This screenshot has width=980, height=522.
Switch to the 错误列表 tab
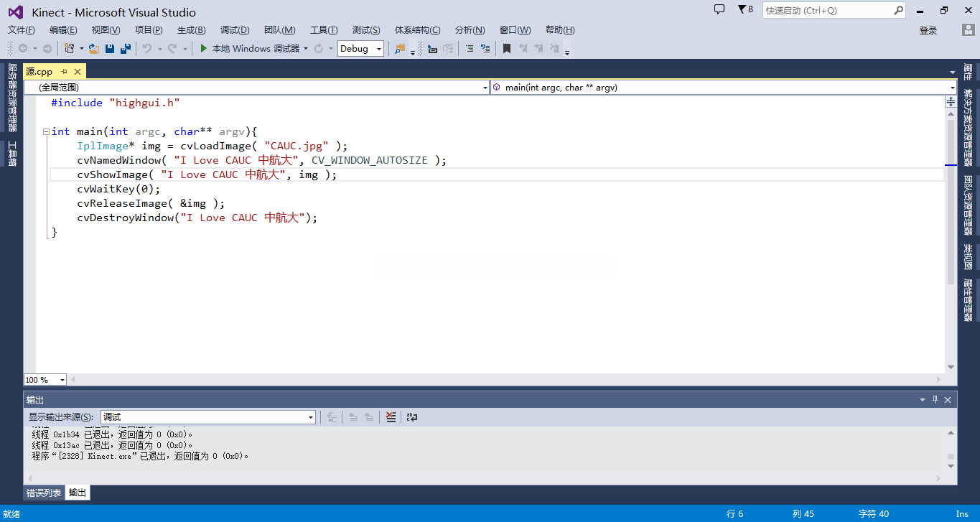click(44, 493)
